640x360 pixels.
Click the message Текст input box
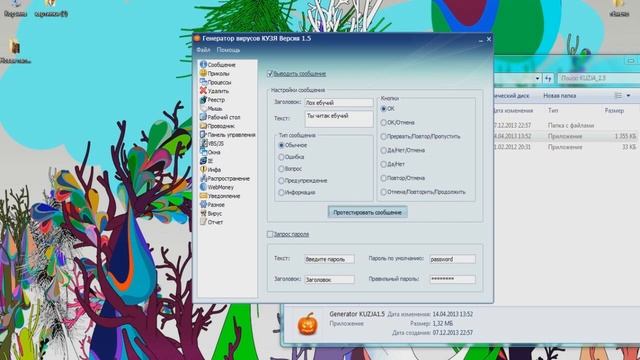[339, 119]
